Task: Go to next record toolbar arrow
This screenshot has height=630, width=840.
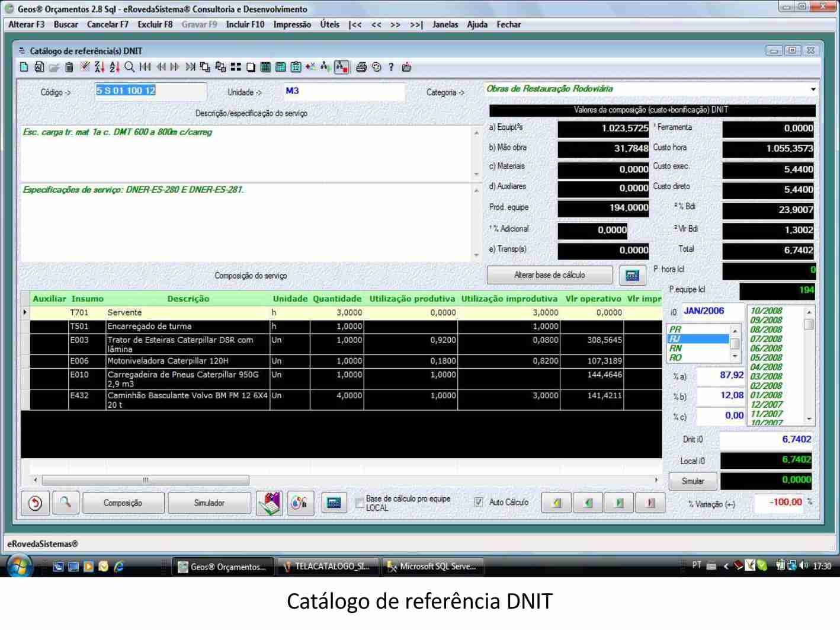Action: tap(175, 67)
